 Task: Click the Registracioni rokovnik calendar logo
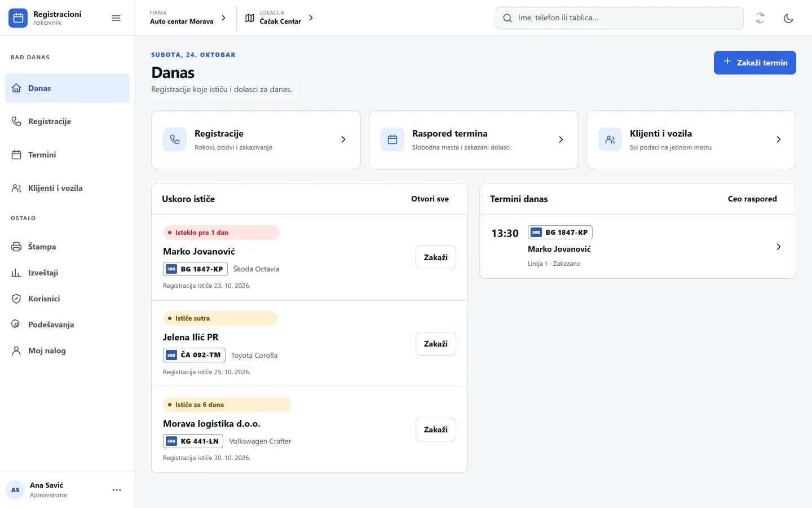pos(18,18)
